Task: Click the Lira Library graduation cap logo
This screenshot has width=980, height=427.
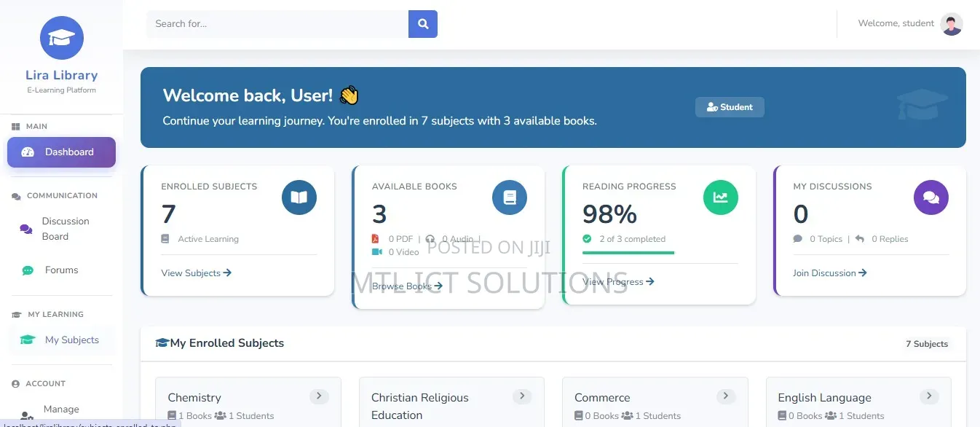Action: (62, 38)
